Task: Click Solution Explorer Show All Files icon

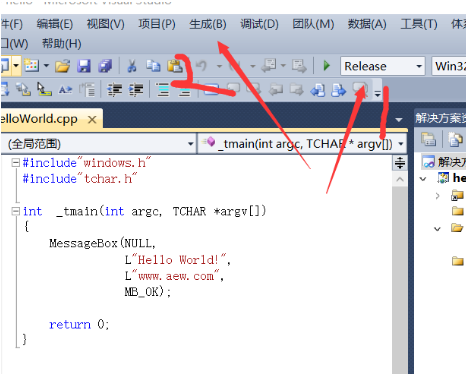Action: click(455, 139)
